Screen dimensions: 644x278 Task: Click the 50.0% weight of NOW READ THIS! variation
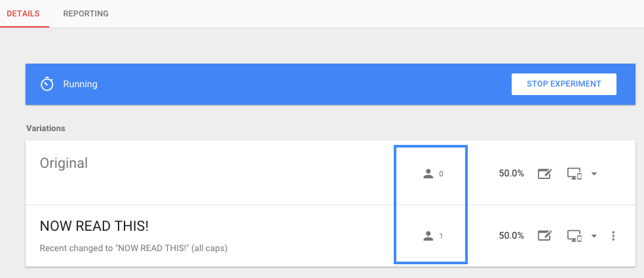(x=512, y=235)
